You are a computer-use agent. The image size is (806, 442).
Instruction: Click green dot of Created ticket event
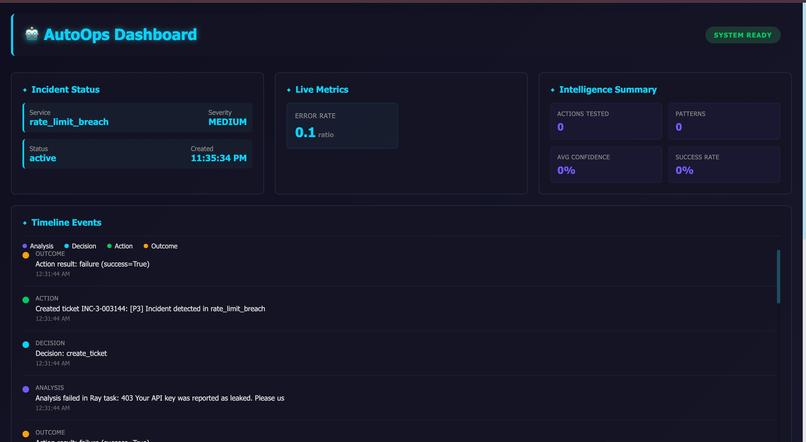pyautogui.click(x=26, y=300)
